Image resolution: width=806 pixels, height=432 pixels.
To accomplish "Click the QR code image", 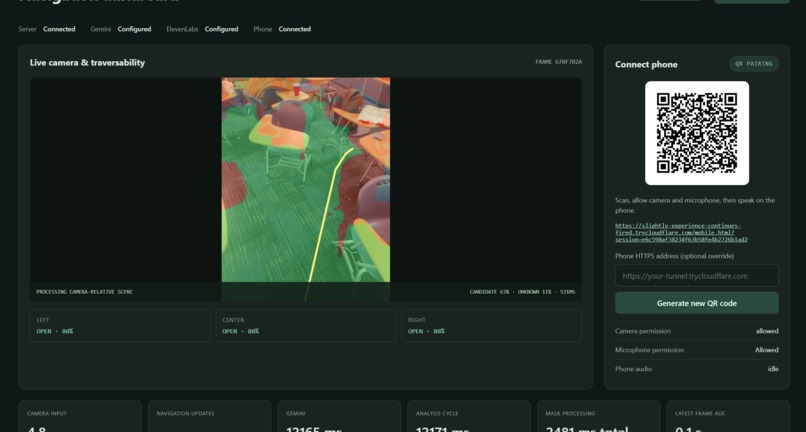I will click(x=697, y=133).
